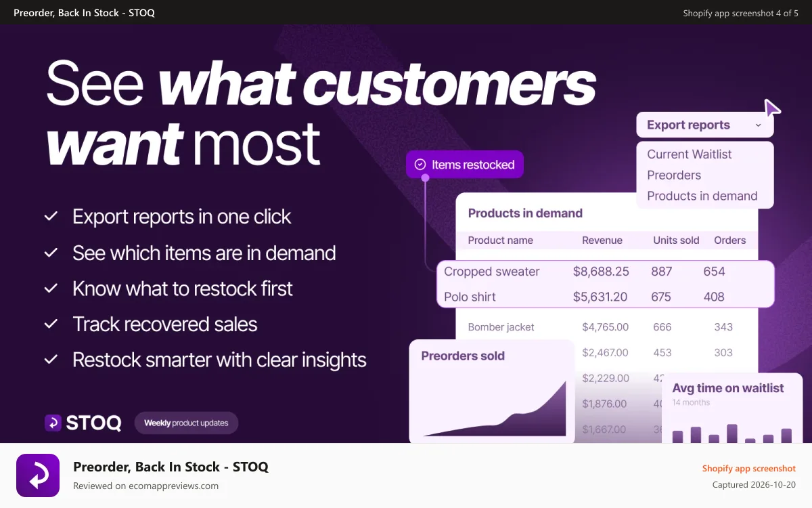Click the checkmark beside Restock smarter with clear insights
This screenshot has height=508, width=812.
click(51, 360)
